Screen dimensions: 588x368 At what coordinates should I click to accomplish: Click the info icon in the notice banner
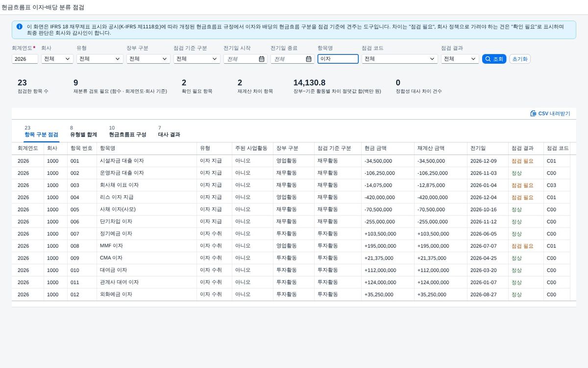(x=19, y=26)
